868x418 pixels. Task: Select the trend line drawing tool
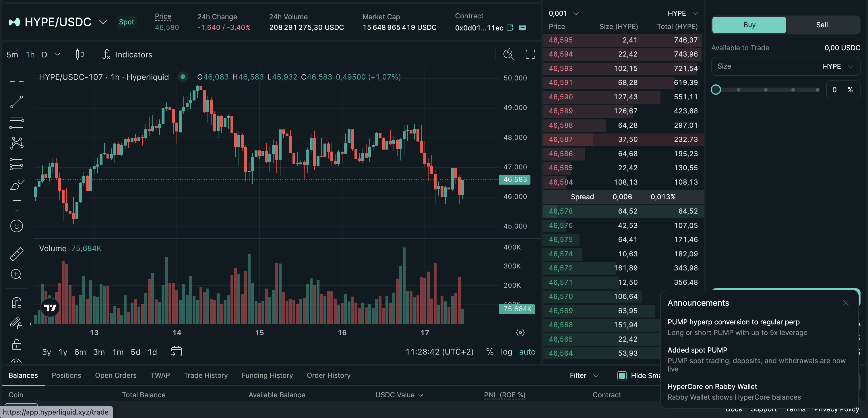pos(17,102)
